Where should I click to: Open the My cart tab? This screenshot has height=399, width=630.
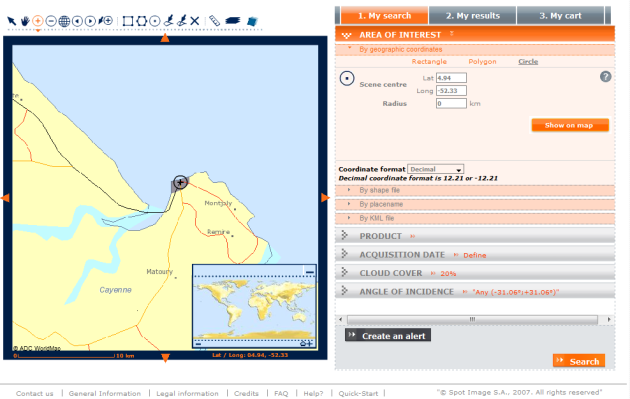[560, 16]
